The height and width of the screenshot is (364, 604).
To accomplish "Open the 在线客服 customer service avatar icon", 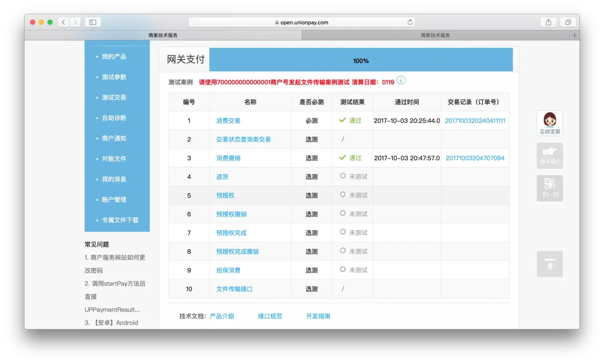I will click(x=549, y=122).
